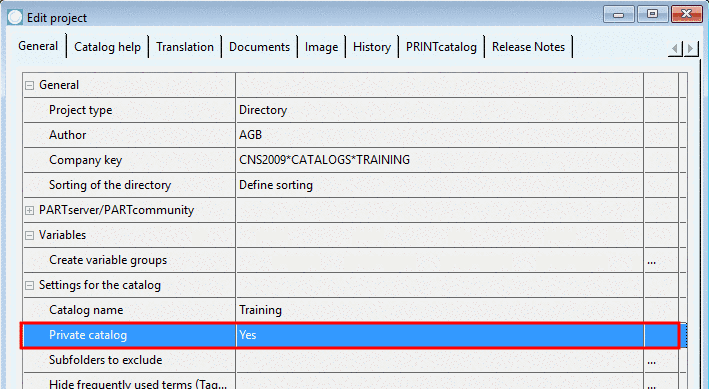Click Settings for the catalog header text
Viewport: 709px width, 389px height.
click(x=100, y=285)
